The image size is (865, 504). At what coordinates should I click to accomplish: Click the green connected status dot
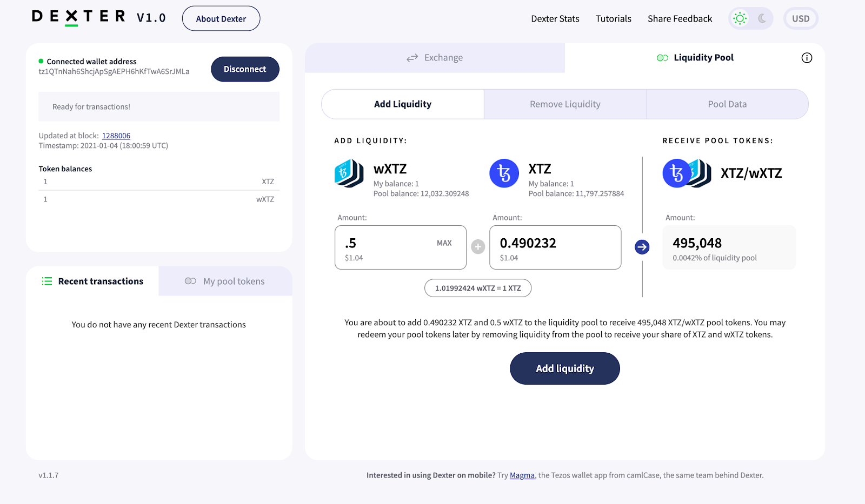coord(41,61)
